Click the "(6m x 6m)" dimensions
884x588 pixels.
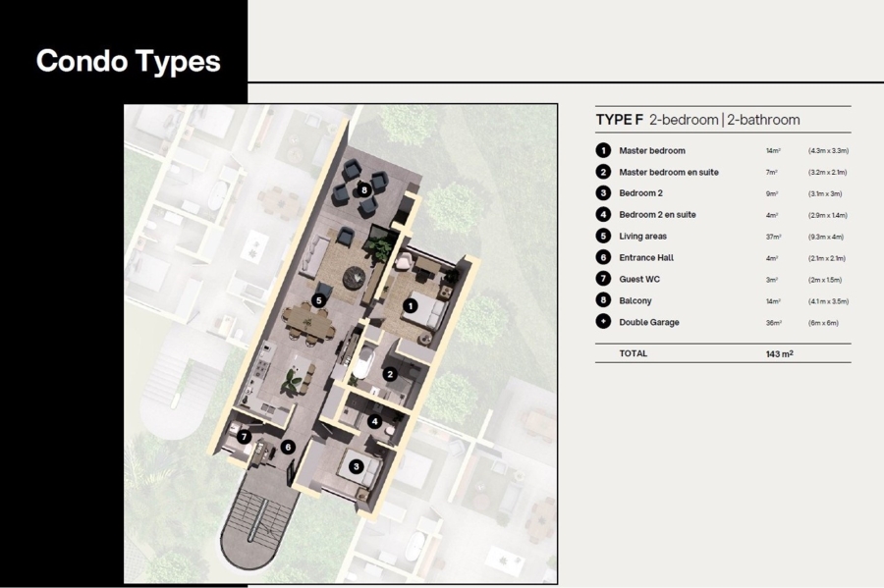tap(823, 323)
